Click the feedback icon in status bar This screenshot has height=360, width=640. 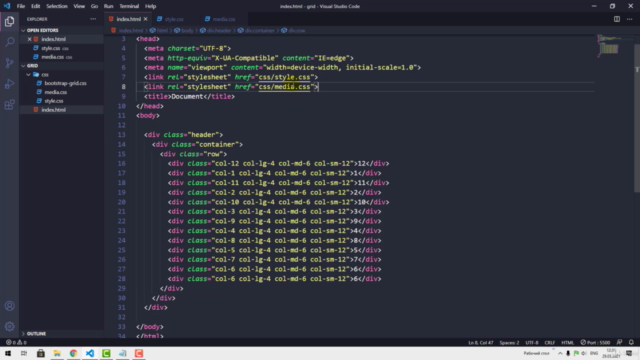[x=619, y=342]
